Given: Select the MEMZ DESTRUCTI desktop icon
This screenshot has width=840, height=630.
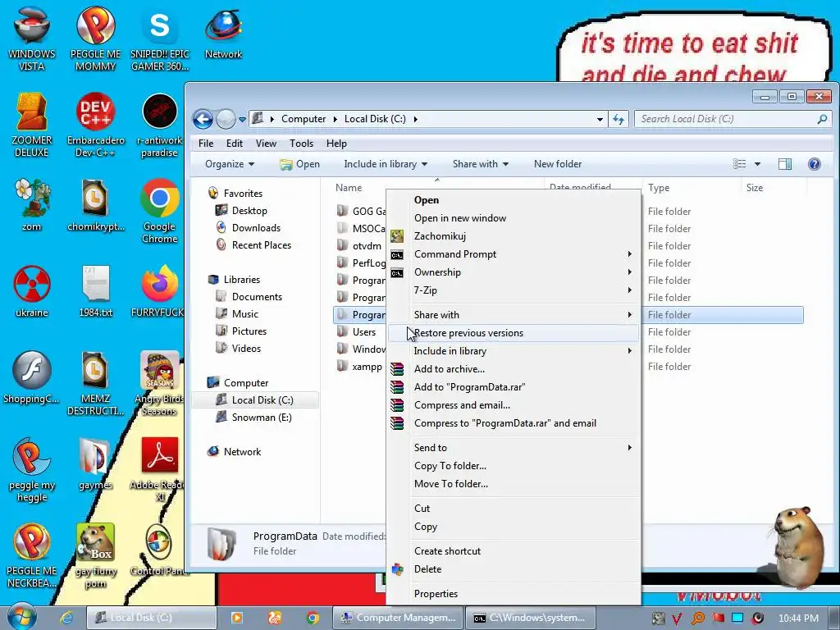Looking at the screenshot, I should coord(95,383).
